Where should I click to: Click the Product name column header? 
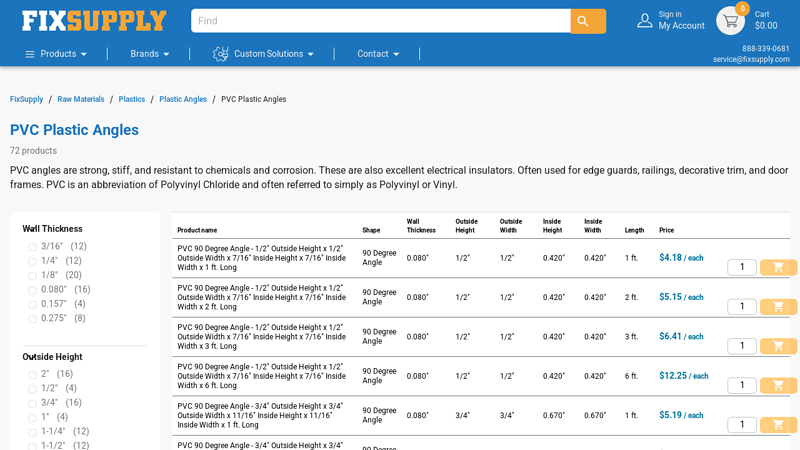click(x=197, y=230)
